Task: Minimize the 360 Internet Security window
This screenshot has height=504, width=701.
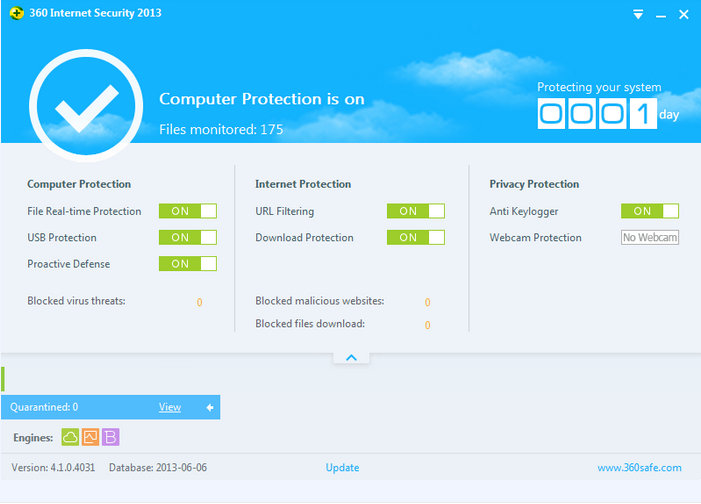Action: (x=661, y=16)
